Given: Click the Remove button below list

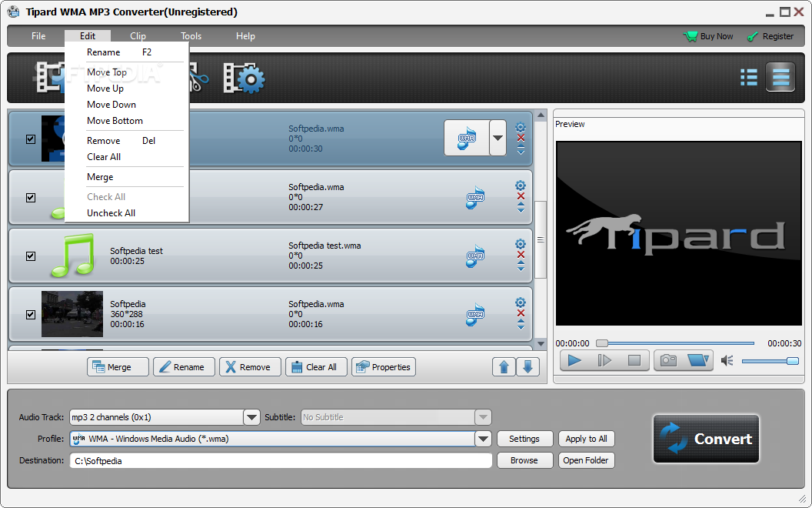Looking at the screenshot, I should click(x=250, y=367).
